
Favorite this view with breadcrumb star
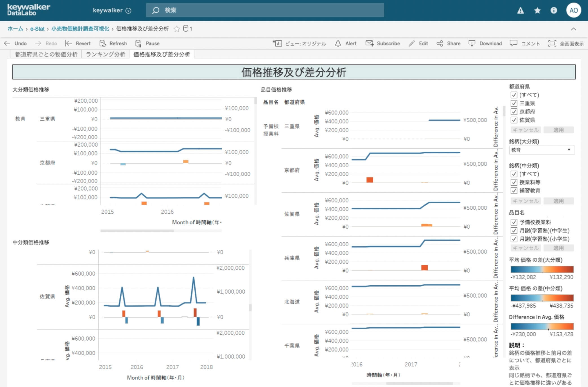(x=177, y=29)
